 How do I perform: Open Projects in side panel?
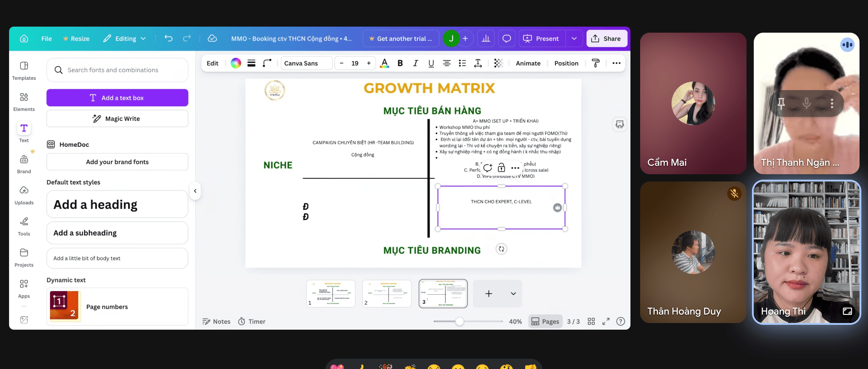(x=24, y=258)
